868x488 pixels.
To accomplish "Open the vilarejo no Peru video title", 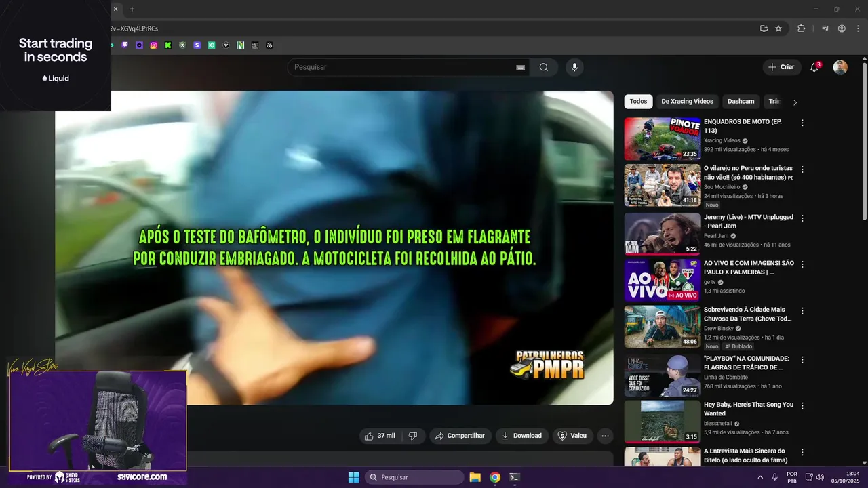I will tap(748, 172).
